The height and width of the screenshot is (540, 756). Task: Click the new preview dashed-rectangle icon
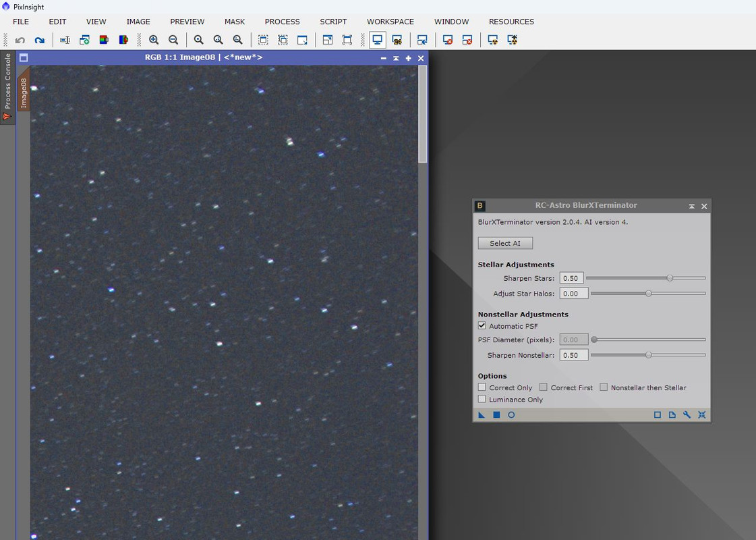(263, 40)
